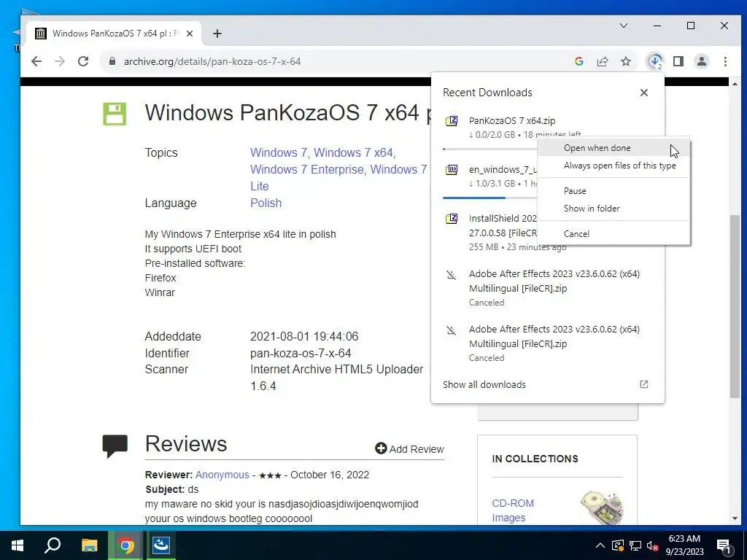The image size is (747, 560).
Task: Click the green floppy software icon
Action: point(115,114)
